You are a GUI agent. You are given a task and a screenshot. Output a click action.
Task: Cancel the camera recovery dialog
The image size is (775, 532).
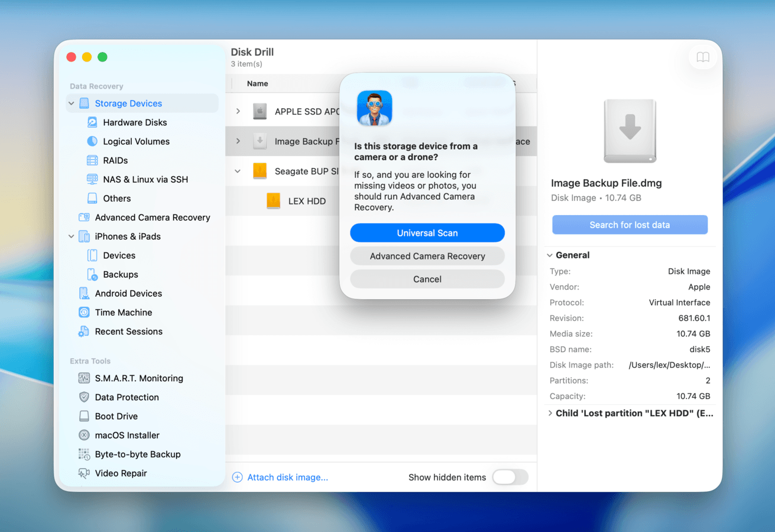coord(427,278)
